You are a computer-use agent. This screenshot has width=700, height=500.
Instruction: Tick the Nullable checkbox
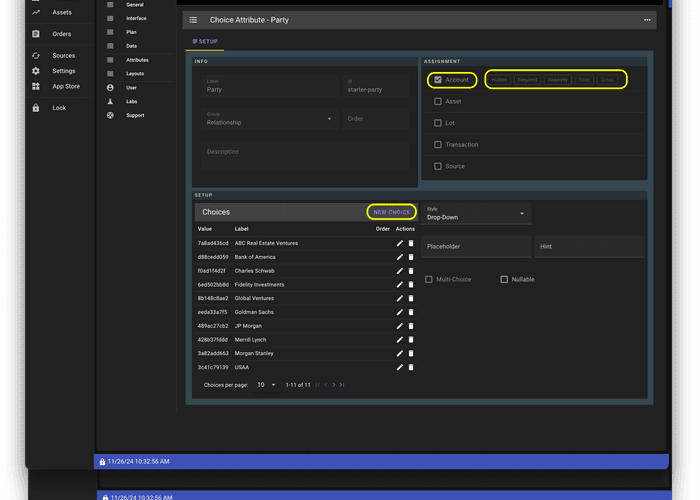[x=504, y=279]
